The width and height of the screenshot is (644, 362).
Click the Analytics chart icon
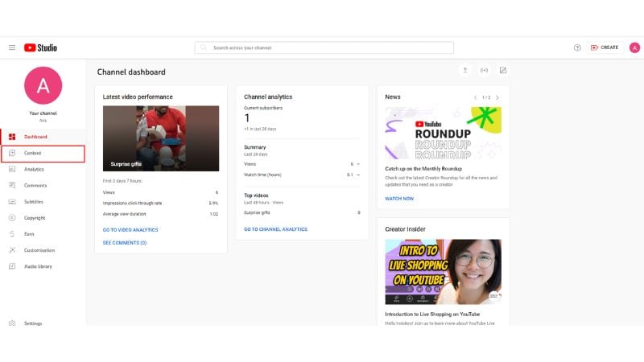pyautogui.click(x=12, y=169)
